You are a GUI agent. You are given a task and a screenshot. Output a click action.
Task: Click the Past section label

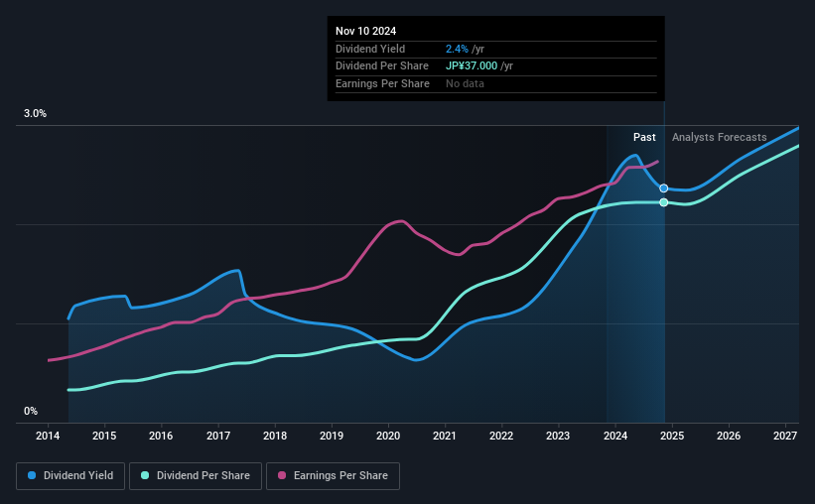pyautogui.click(x=644, y=137)
